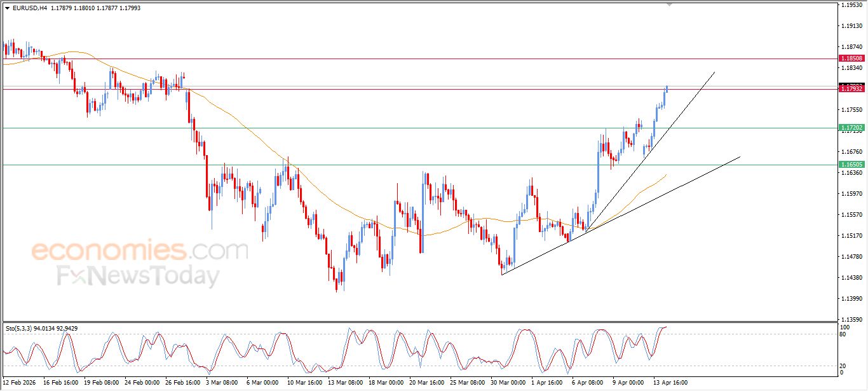This screenshot has width=868, height=391.
Task: Click the chart shift triangle marker at top
Action: pyautogui.click(x=668, y=4)
